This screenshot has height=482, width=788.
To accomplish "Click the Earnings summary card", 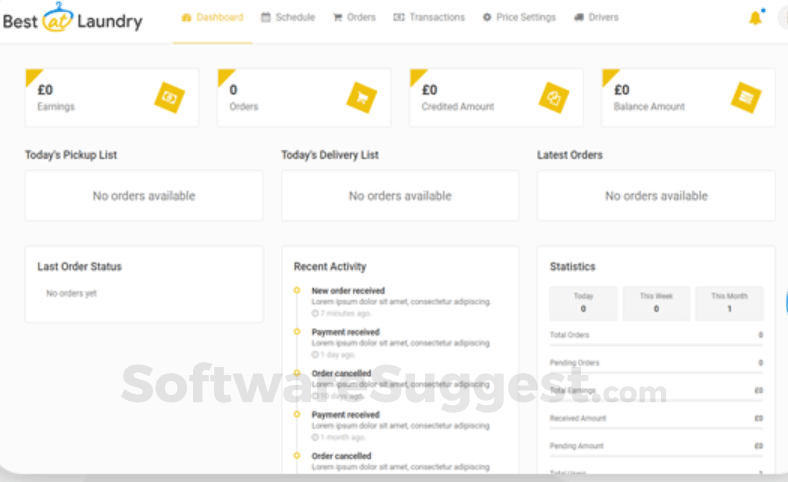I will pyautogui.click(x=111, y=97).
